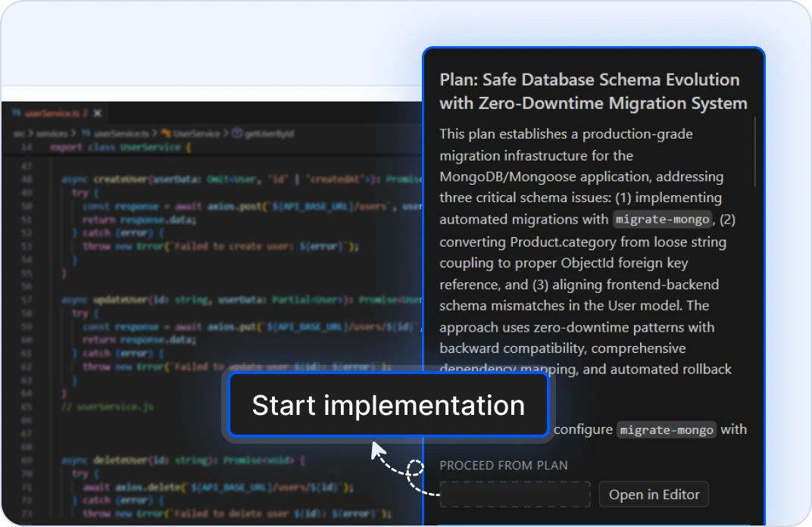This screenshot has width=812, height=527.
Task: Click the getUserById method symbol icon
Action: coord(236,133)
